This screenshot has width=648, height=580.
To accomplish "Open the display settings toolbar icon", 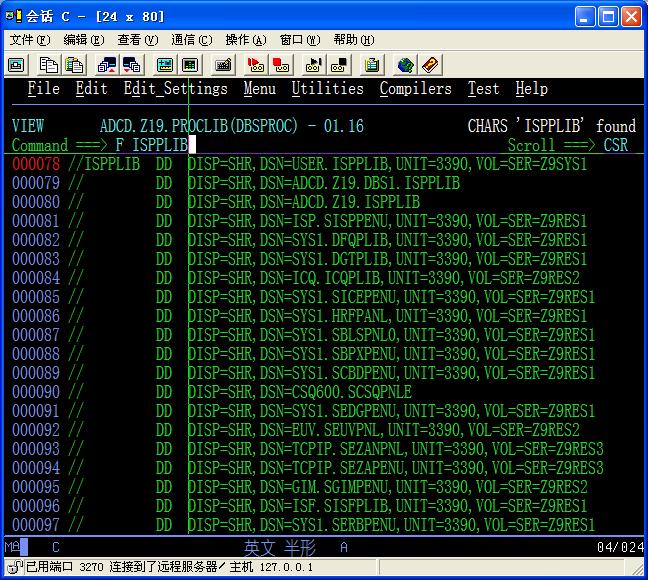I will point(165,65).
